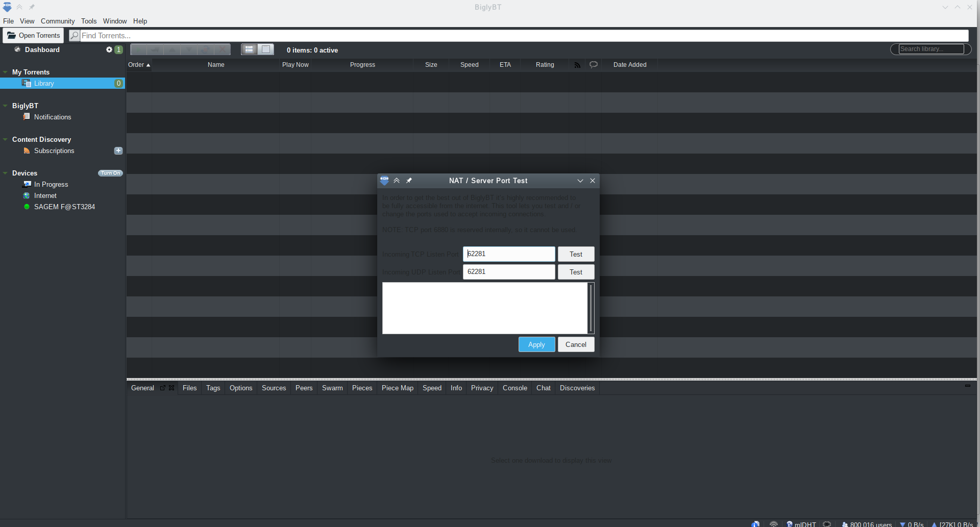Click the RSS feed icon in column headers
The height and width of the screenshot is (527, 980).
(577, 64)
